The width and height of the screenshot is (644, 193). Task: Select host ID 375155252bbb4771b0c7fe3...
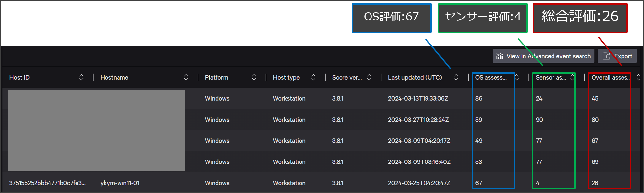[x=48, y=183]
